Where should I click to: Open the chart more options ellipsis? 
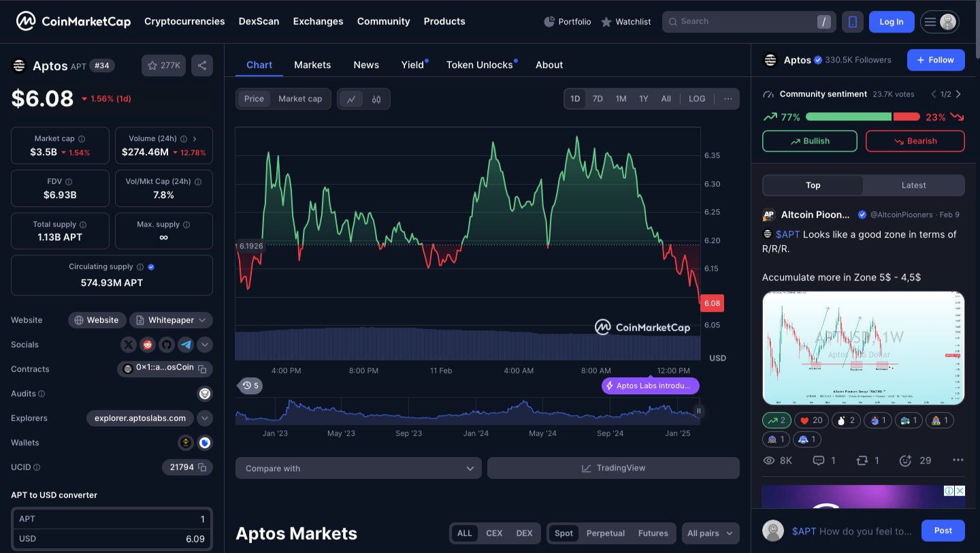(x=728, y=99)
